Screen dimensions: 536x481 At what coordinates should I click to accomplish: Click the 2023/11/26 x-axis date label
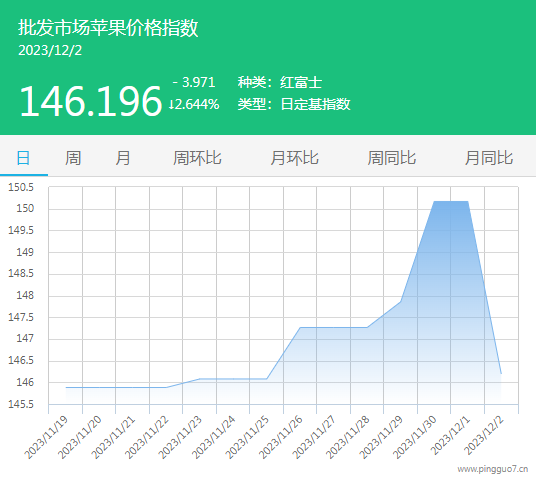pos(281,437)
